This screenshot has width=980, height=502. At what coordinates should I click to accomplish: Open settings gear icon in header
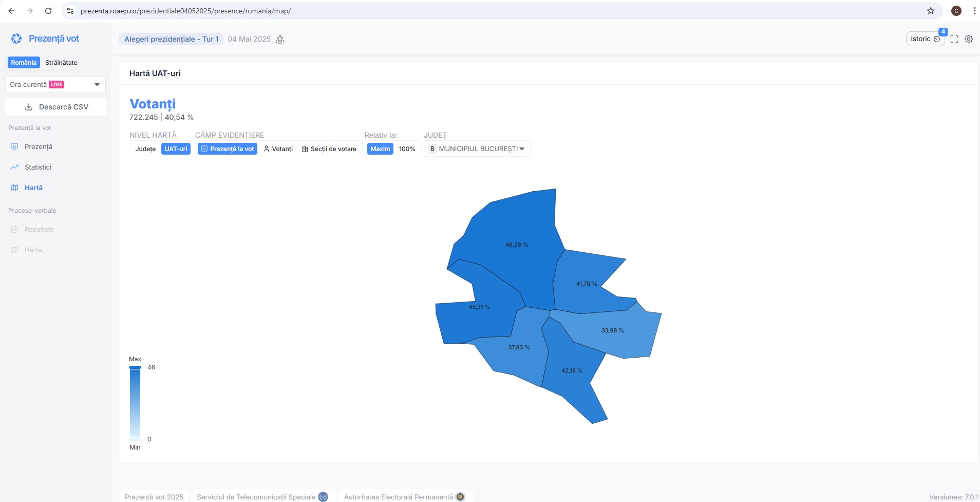(969, 39)
